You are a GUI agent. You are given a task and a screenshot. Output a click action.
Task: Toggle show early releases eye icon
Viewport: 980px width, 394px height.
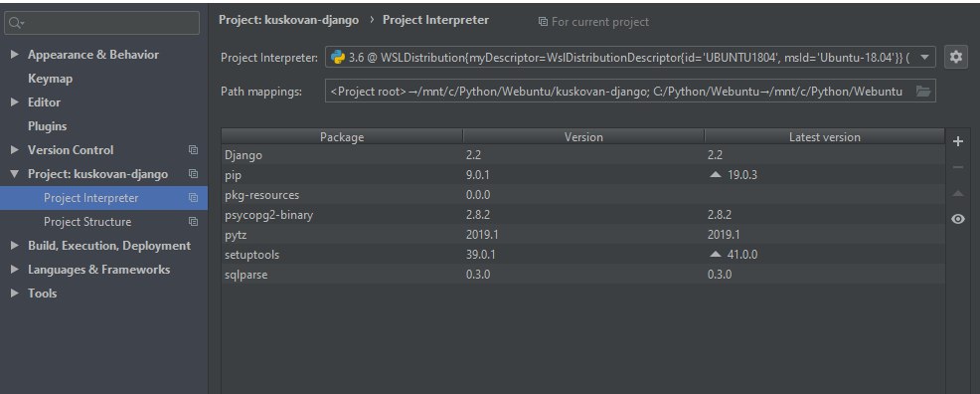[957, 219]
